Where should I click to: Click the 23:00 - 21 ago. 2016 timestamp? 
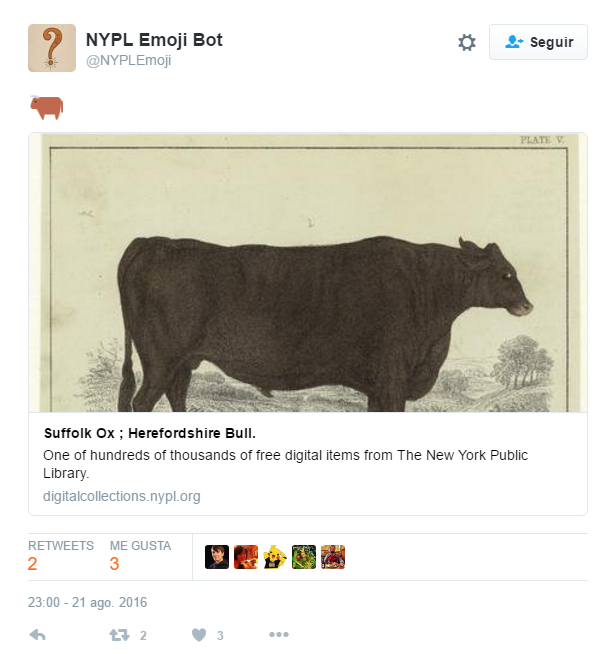[88, 603]
